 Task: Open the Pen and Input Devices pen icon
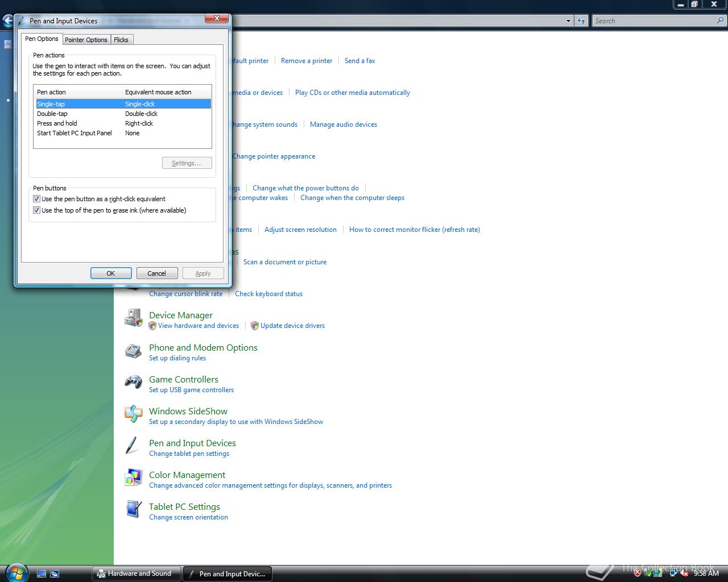(x=132, y=446)
